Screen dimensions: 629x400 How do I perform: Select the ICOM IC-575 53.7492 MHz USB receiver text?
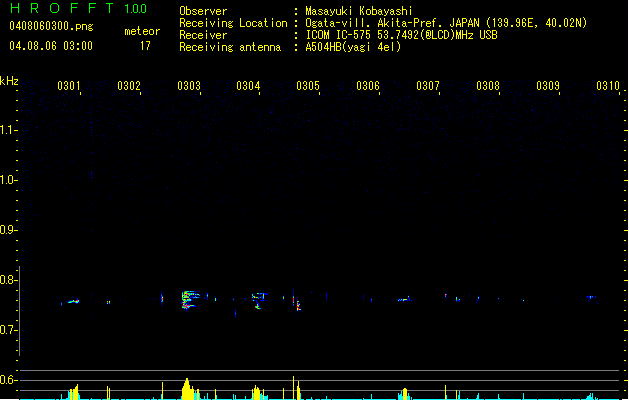point(401,35)
